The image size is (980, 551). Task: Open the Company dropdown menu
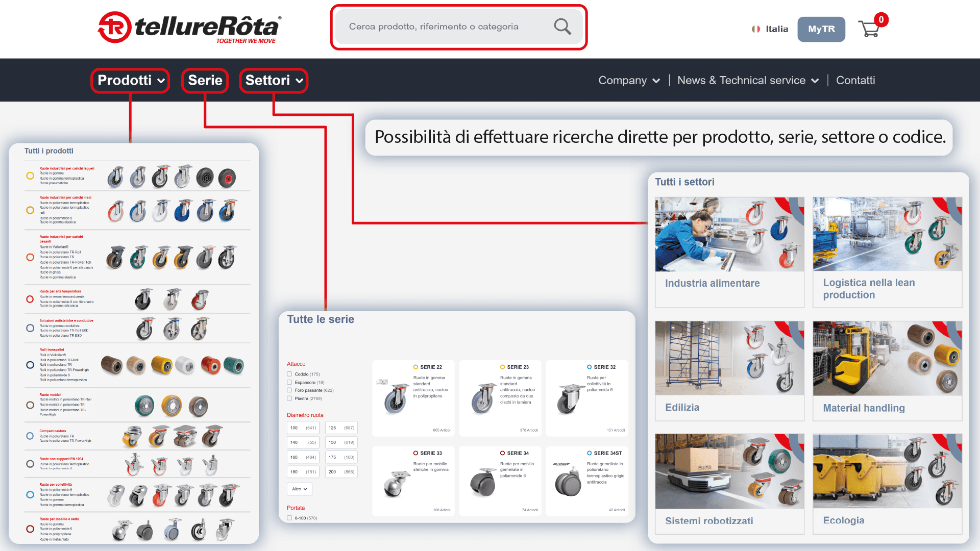pyautogui.click(x=629, y=81)
